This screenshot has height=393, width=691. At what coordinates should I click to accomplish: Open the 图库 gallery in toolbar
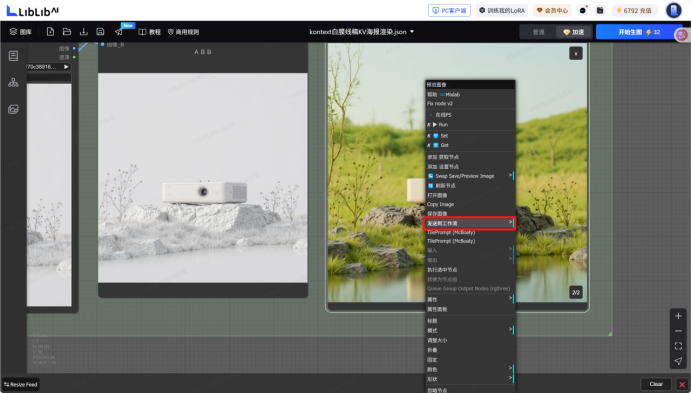[x=21, y=32]
